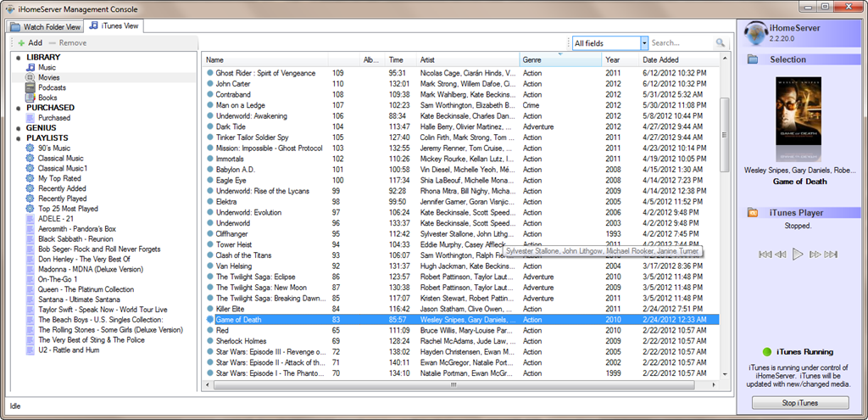Switch to the Watch Folder View tab
Screen dimensions: 868x420
tap(46, 26)
